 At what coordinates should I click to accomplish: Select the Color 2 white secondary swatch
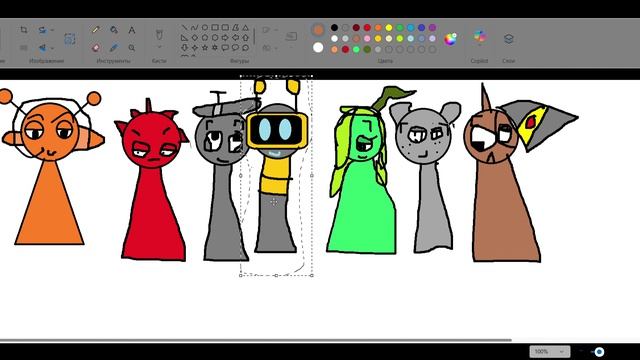pos(318,48)
